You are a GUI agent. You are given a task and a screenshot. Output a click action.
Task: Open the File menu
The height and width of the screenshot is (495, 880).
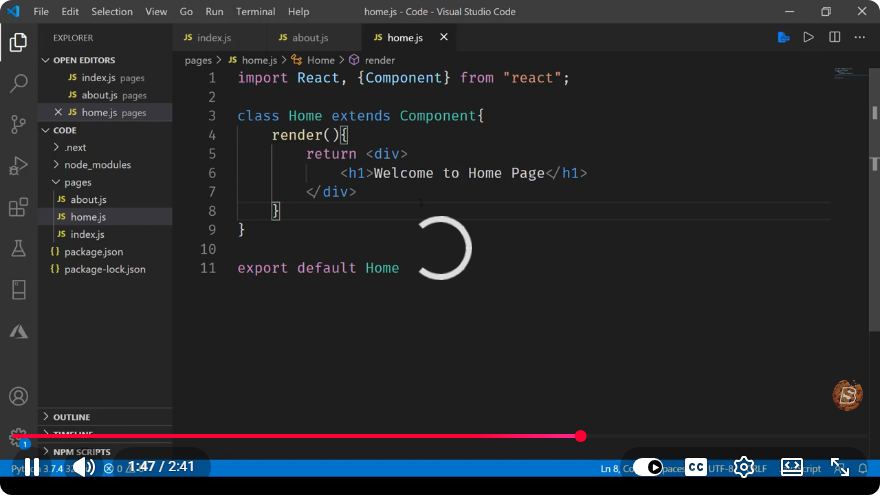tap(41, 11)
